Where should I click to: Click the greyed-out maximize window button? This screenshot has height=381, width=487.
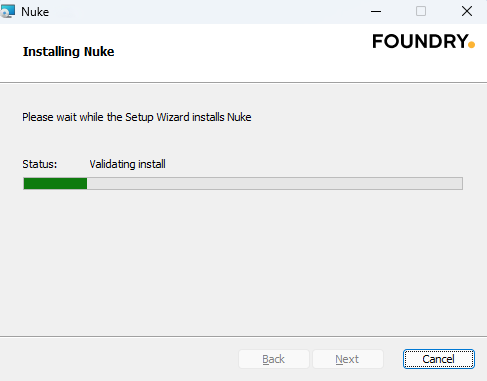(x=421, y=11)
